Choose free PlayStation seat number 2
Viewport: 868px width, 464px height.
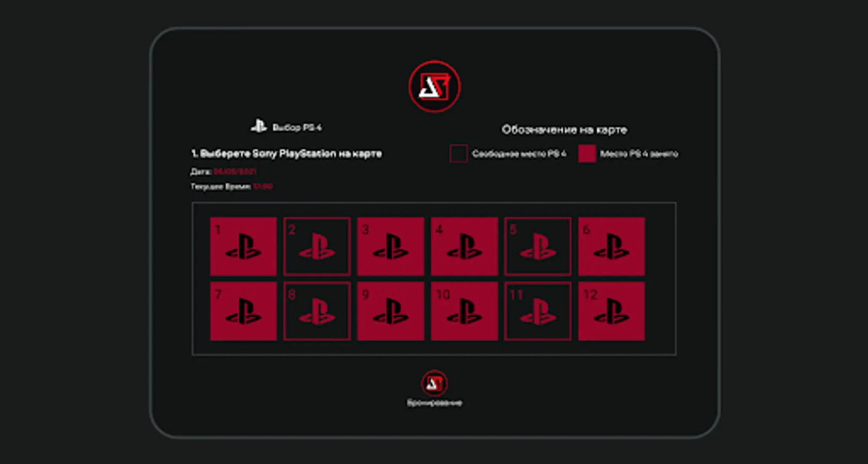coord(317,246)
